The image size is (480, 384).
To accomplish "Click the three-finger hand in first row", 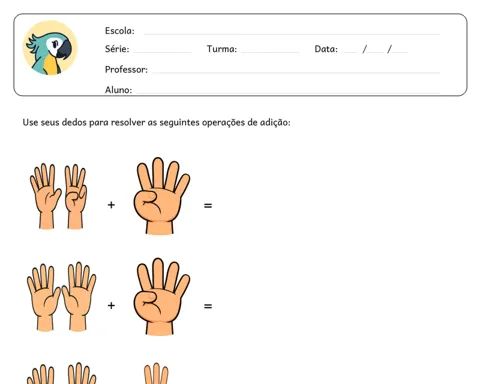I will 76,196.
